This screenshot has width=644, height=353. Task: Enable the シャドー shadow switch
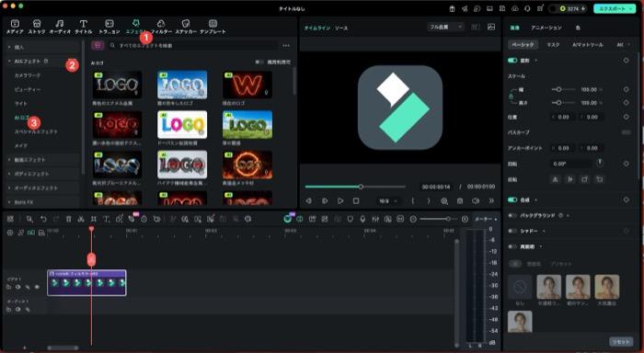[512, 231]
